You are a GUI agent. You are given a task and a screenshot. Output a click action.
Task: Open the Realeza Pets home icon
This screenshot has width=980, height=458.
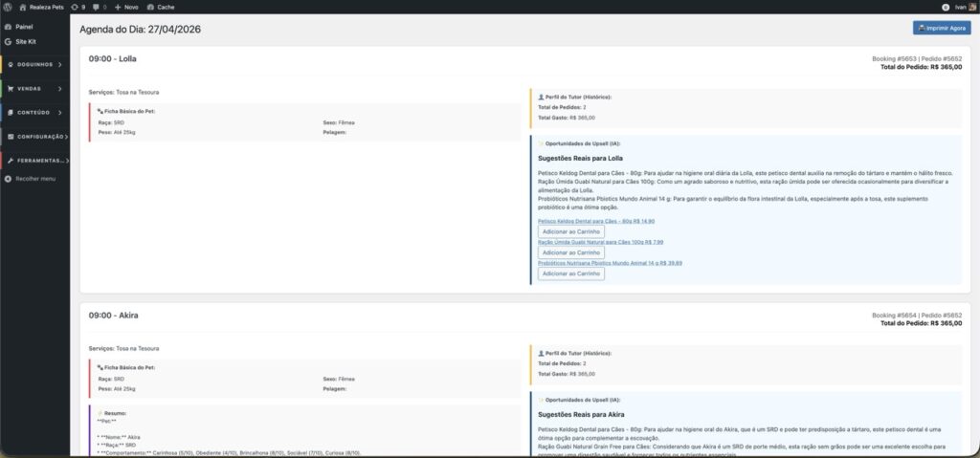23,7
